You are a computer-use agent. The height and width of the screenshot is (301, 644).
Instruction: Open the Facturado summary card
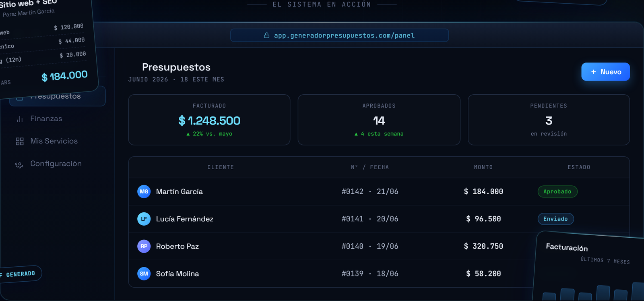pos(209,120)
